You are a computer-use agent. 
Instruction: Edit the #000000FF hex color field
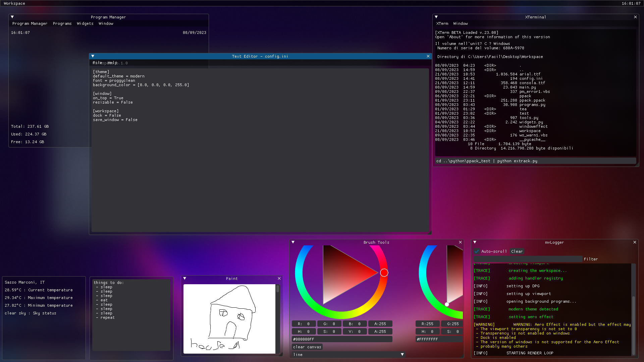(x=341, y=339)
